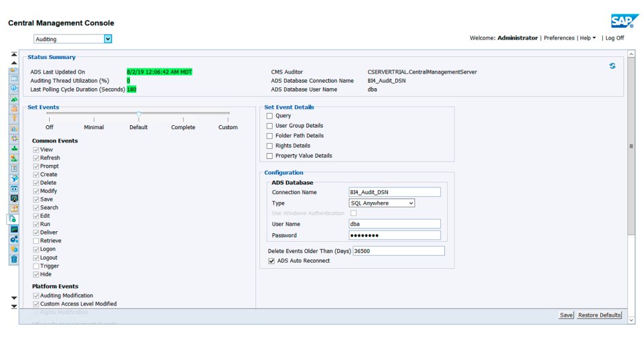Open the Type SQL Anywhere dropdown

[x=381, y=203]
